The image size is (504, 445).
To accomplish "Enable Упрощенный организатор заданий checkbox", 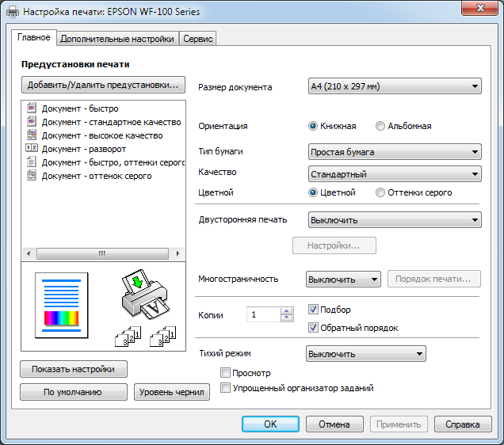I will (x=225, y=388).
